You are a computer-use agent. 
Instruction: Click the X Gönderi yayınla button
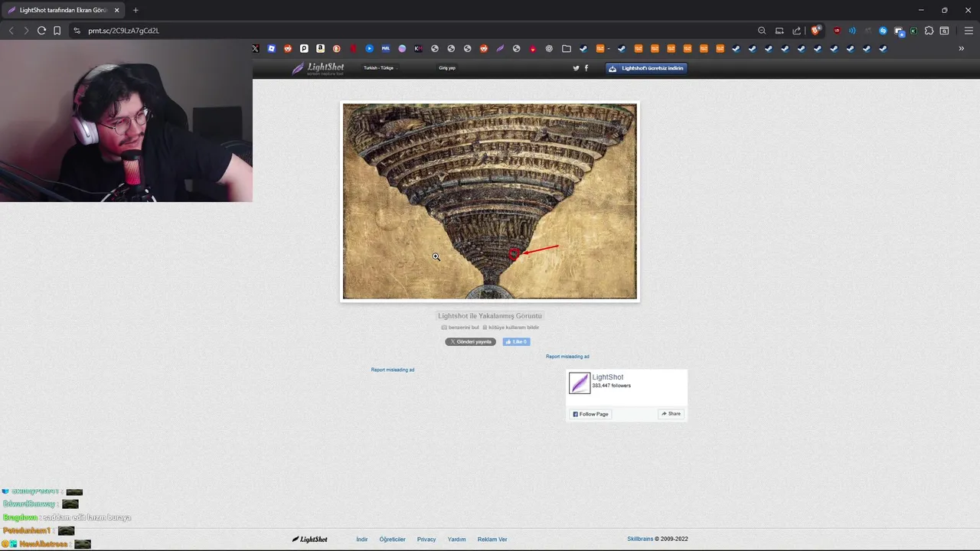pos(470,342)
